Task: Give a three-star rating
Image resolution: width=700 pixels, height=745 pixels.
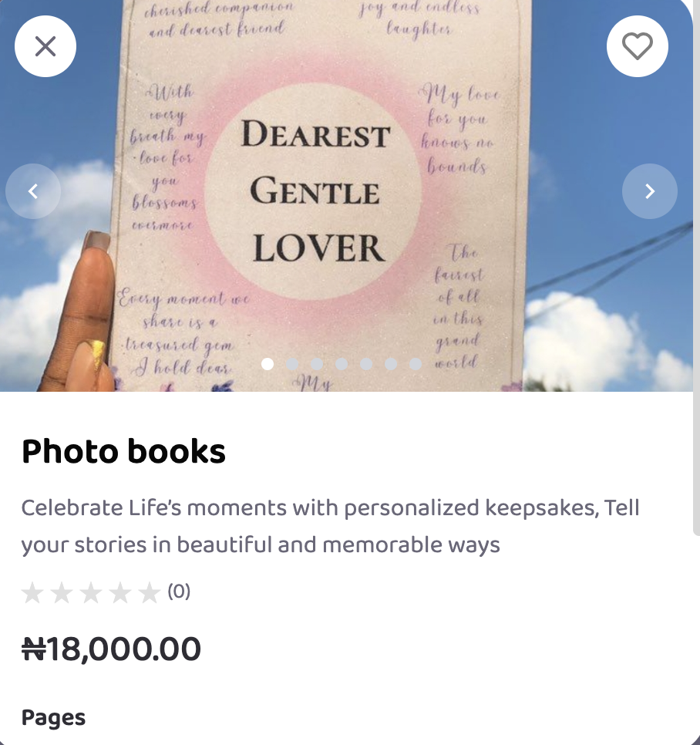Action: (x=91, y=592)
